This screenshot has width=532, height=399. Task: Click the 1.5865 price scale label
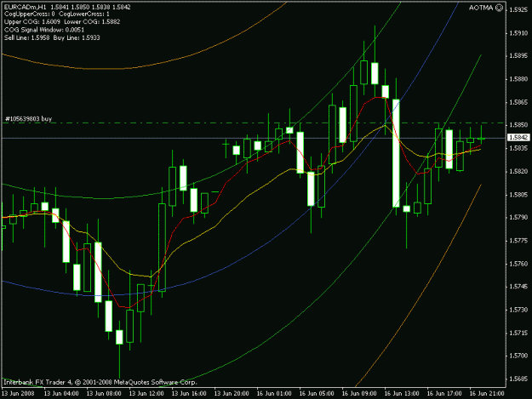coord(518,102)
